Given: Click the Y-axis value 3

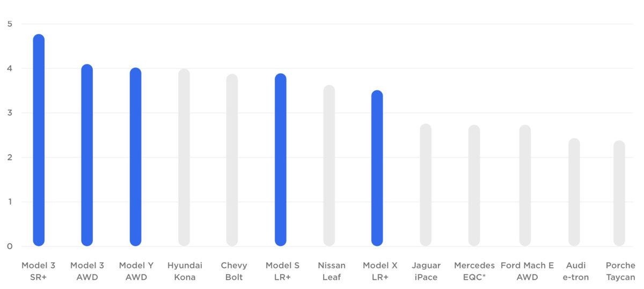Looking at the screenshot, I should 10,113.
